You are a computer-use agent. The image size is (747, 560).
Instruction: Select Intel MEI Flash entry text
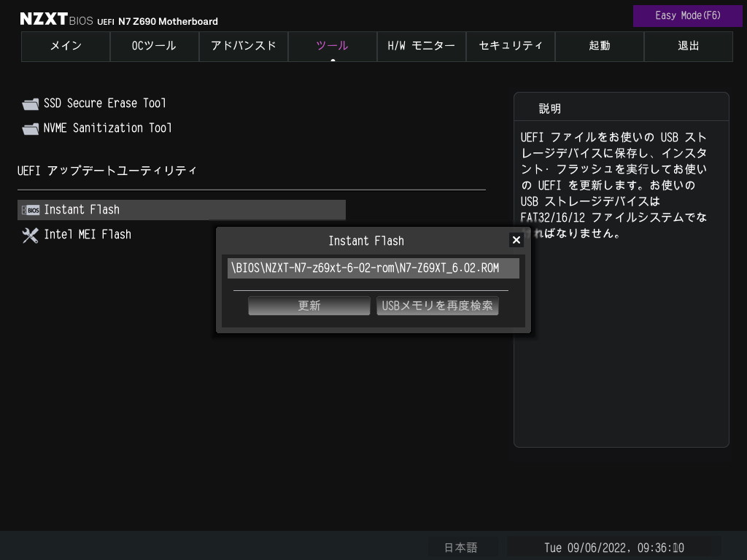(88, 234)
